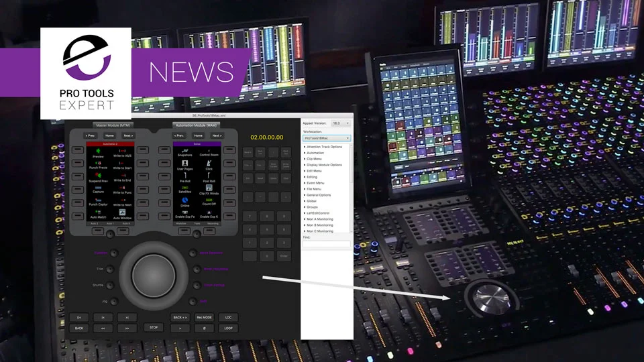The width and height of the screenshot is (644, 362).
Task: Select the Enable Exp Fa icon
Action: coord(185,213)
